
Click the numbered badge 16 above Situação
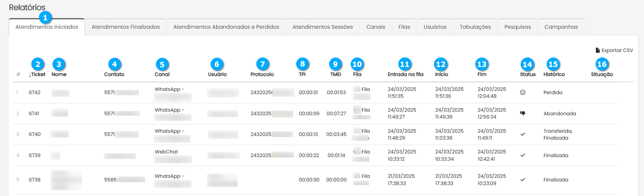(602, 64)
